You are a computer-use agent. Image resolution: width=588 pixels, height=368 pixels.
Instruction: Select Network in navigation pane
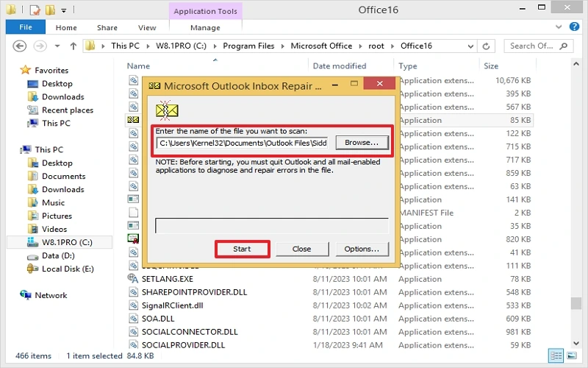click(x=51, y=295)
